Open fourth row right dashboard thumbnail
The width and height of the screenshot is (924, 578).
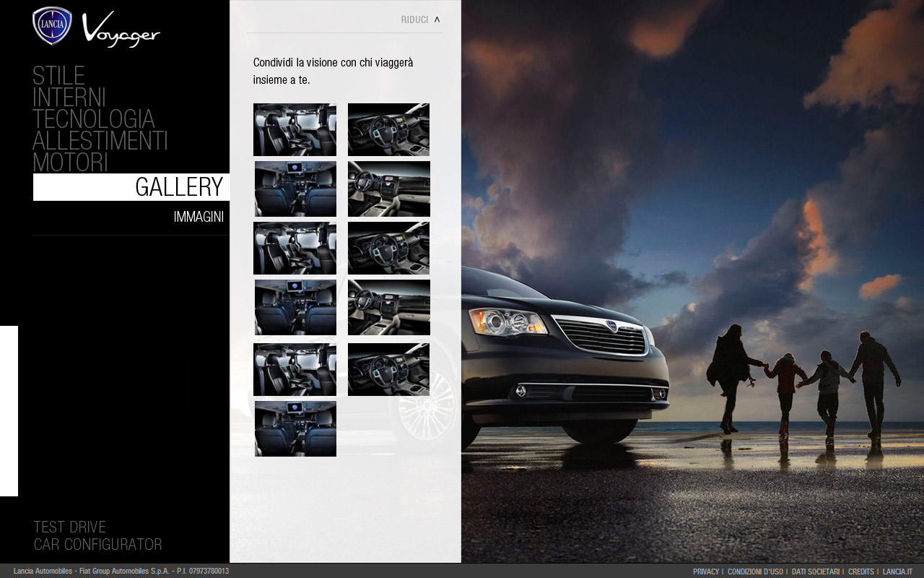coord(389,307)
